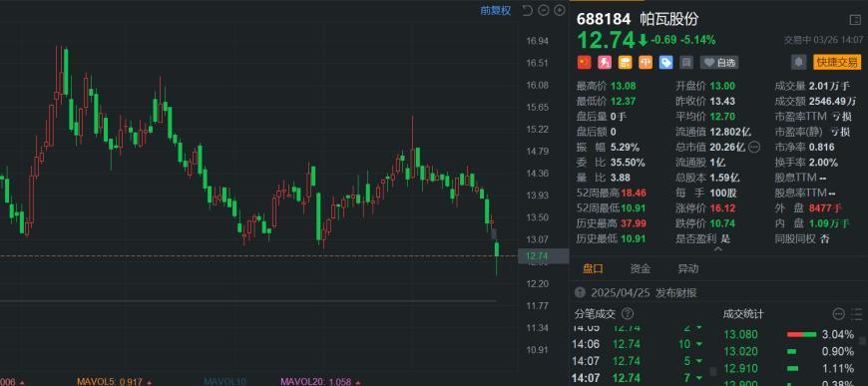Screen dimensions: 868x386
Task: Switch to the 资金 tab
Action: [x=640, y=269]
